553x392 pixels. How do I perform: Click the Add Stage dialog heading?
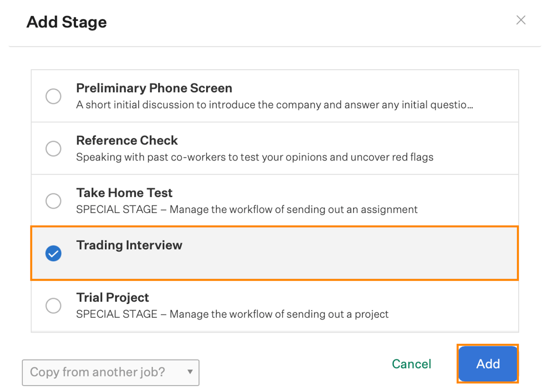[x=67, y=22]
